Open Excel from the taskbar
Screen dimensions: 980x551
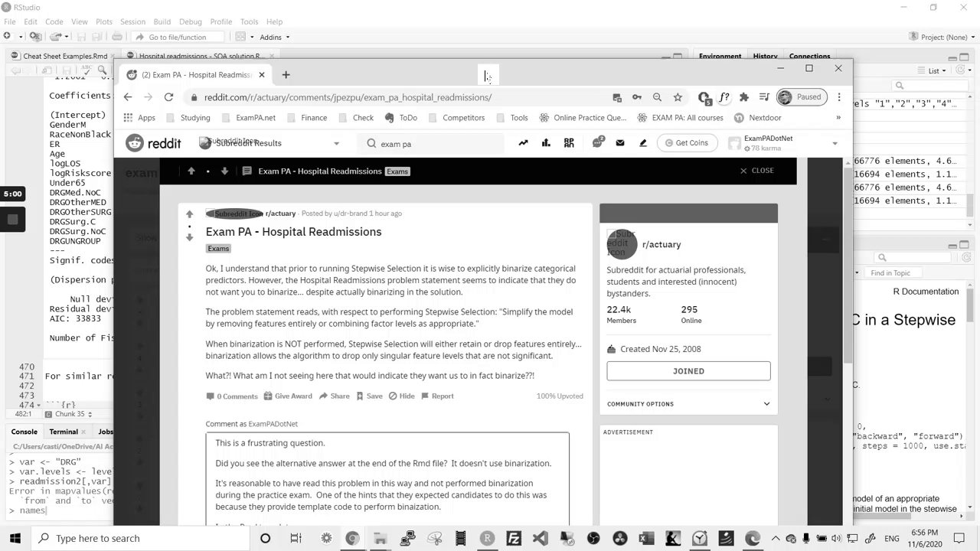pyautogui.click(x=646, y=538)
